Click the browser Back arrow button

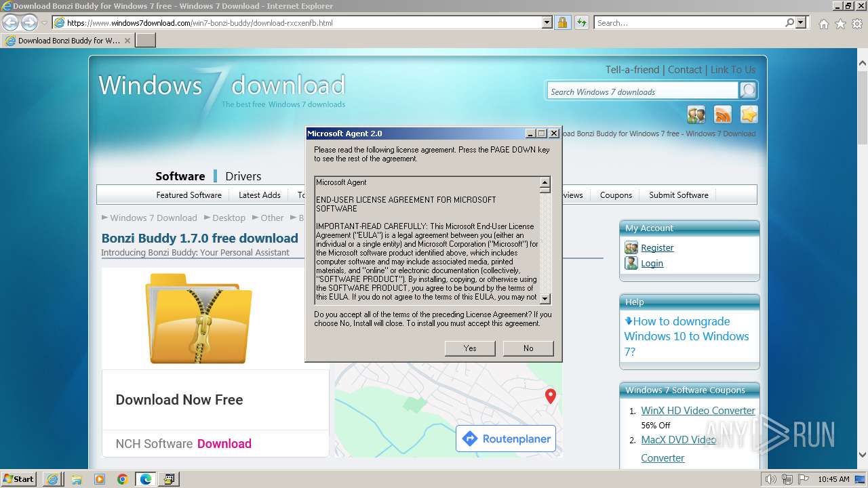[x=11, y=22]
